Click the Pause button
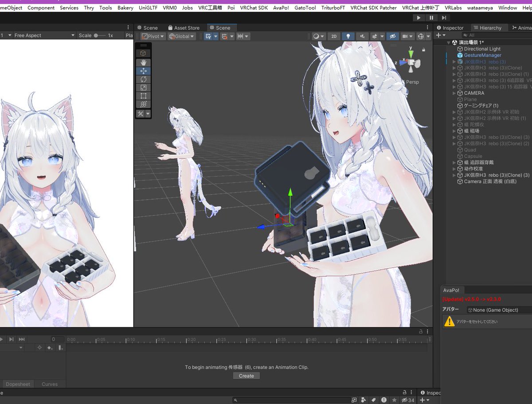The height and width of the screenshot is (404, 532). (431, 18)
